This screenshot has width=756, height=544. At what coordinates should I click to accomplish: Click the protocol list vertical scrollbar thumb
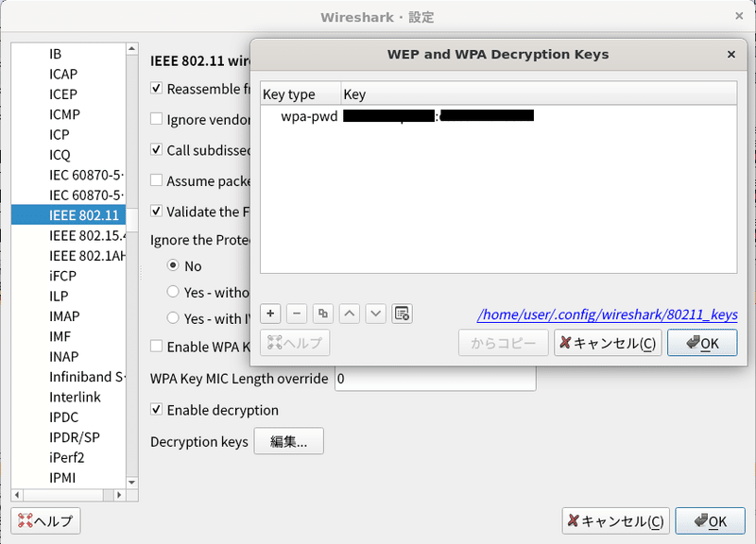[131, 221]
